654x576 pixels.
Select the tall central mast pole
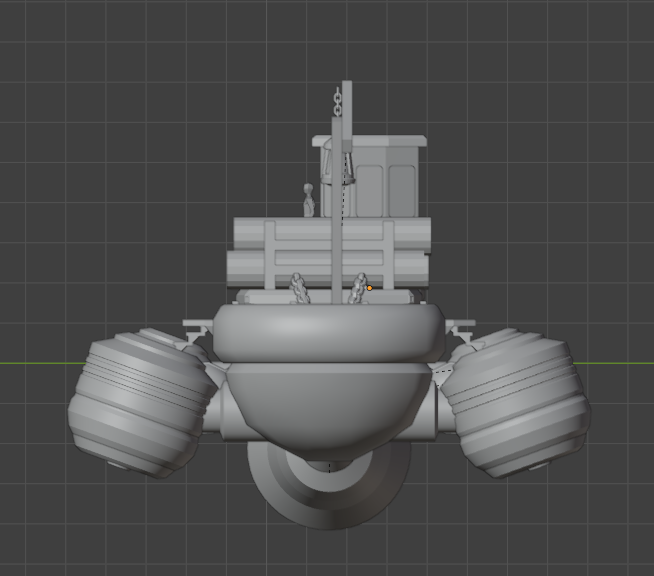(x=337, y=210)
